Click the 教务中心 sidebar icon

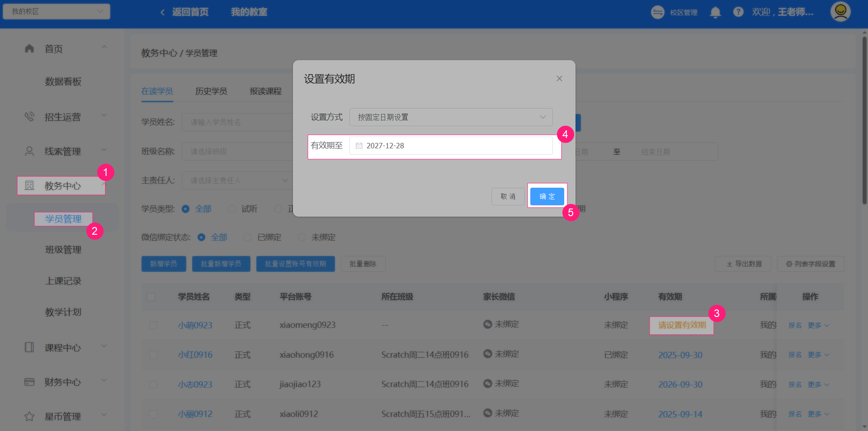(29, 185)
